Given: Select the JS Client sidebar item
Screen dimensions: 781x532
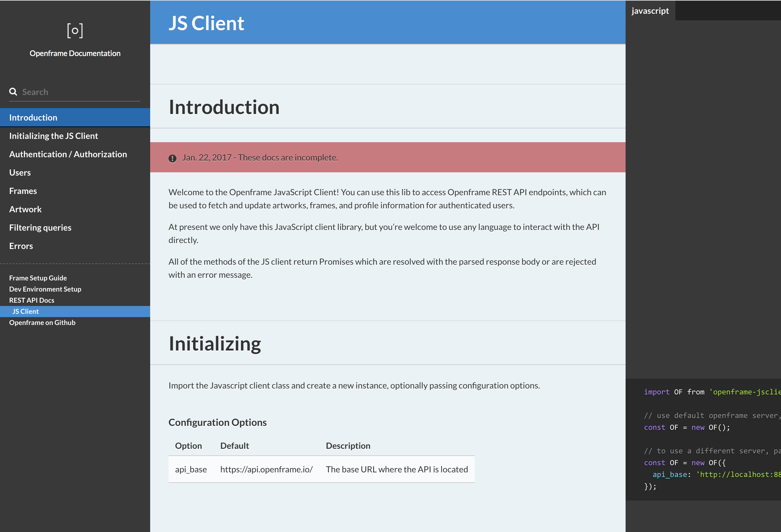Looking at the screenshot, I should coord(25,311).
